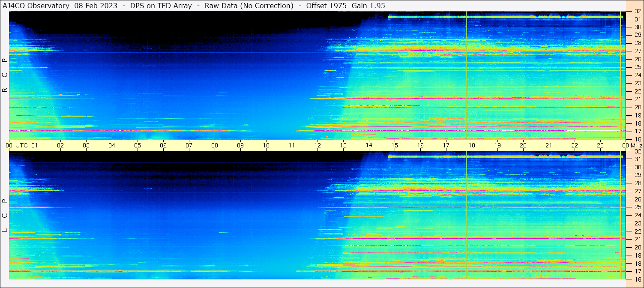Viewport: 644px width, 288px height.
Task: Click the 17 MHz tick label of the RCP panel
Action: [637, 131]
